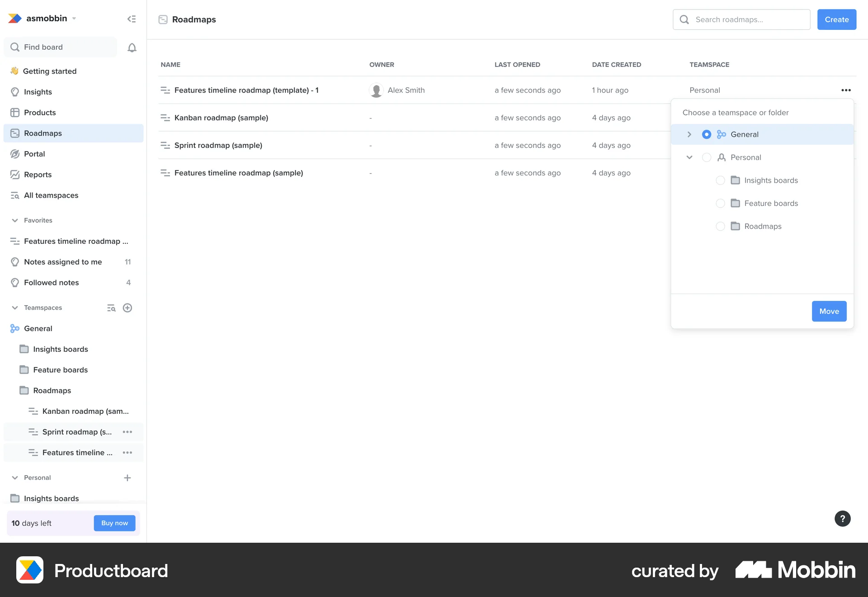Collapse the Favorites section in the sidebar
This screenshot has width=868, height=597.
coord(15,220)
